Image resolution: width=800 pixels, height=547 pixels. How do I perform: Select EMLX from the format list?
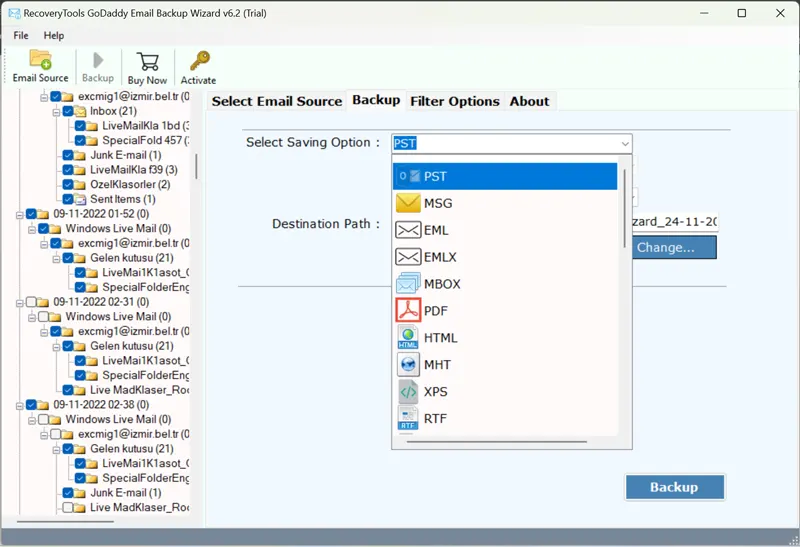(440, 257)
